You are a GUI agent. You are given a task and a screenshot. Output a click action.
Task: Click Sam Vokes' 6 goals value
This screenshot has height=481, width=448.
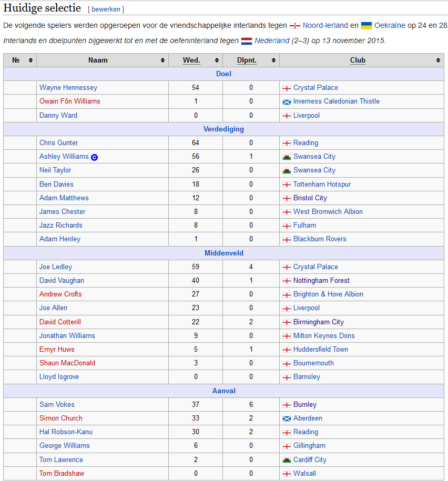click(251, 404)
